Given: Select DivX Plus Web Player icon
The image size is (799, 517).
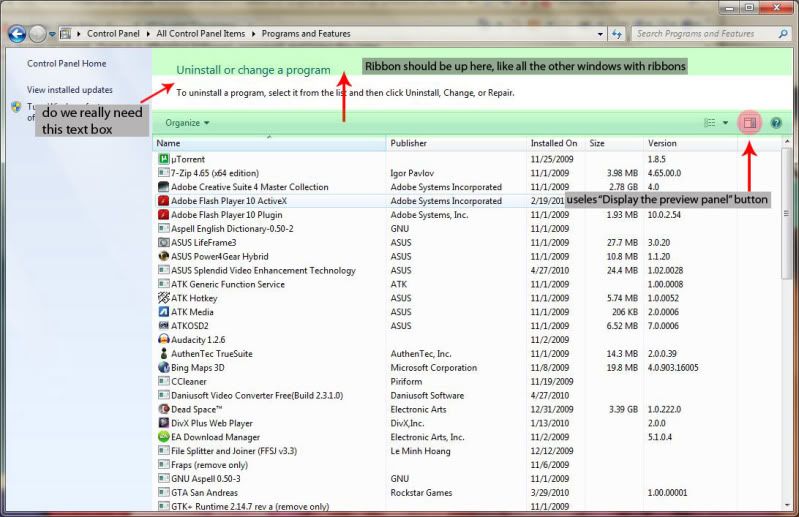Looking at the screenshot, I should click(164, 423).
